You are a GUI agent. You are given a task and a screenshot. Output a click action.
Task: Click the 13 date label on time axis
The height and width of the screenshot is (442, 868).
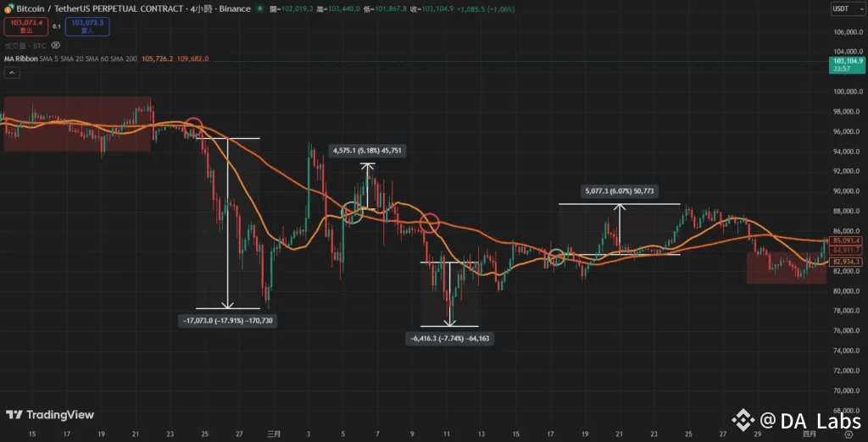481,434
